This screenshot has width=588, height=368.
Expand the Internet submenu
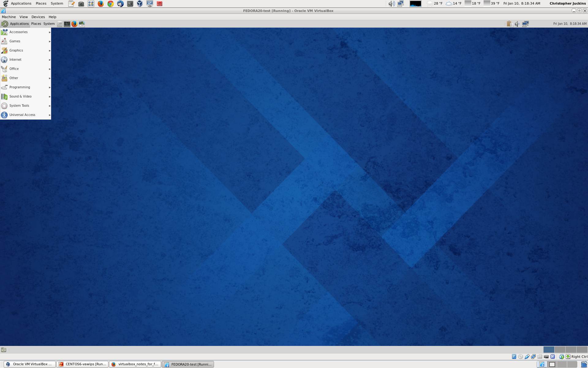coord(26,60)
